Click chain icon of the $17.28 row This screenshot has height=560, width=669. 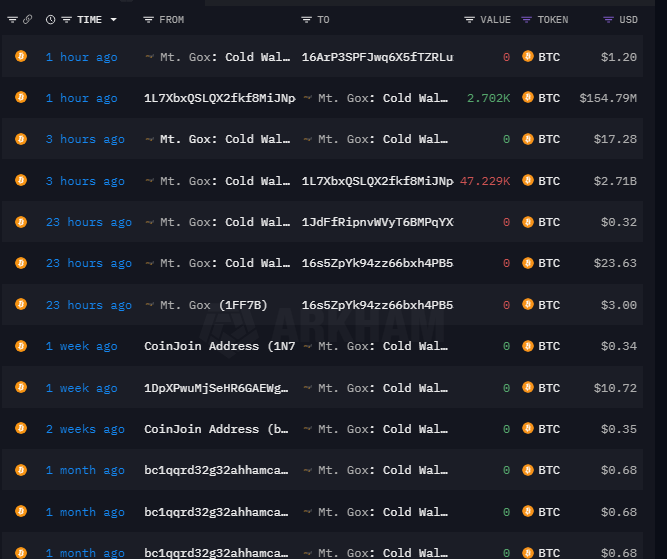pyautogui.click(x=21, y=139)
